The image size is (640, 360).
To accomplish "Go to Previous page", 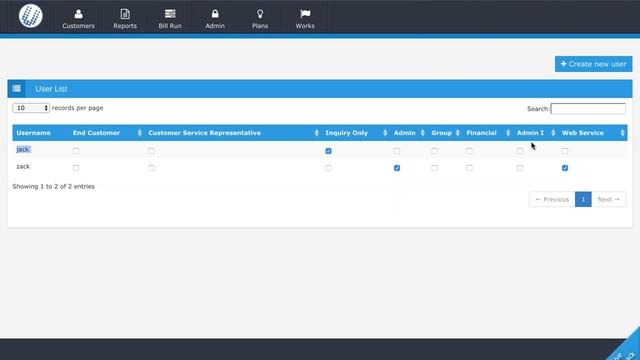I will pos(552,199).
